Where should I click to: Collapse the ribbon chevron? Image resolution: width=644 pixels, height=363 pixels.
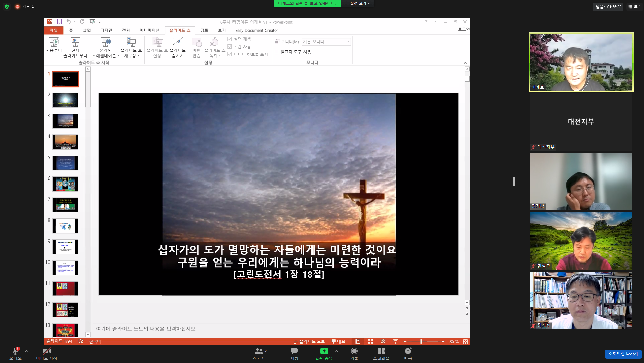click(465, 63)
